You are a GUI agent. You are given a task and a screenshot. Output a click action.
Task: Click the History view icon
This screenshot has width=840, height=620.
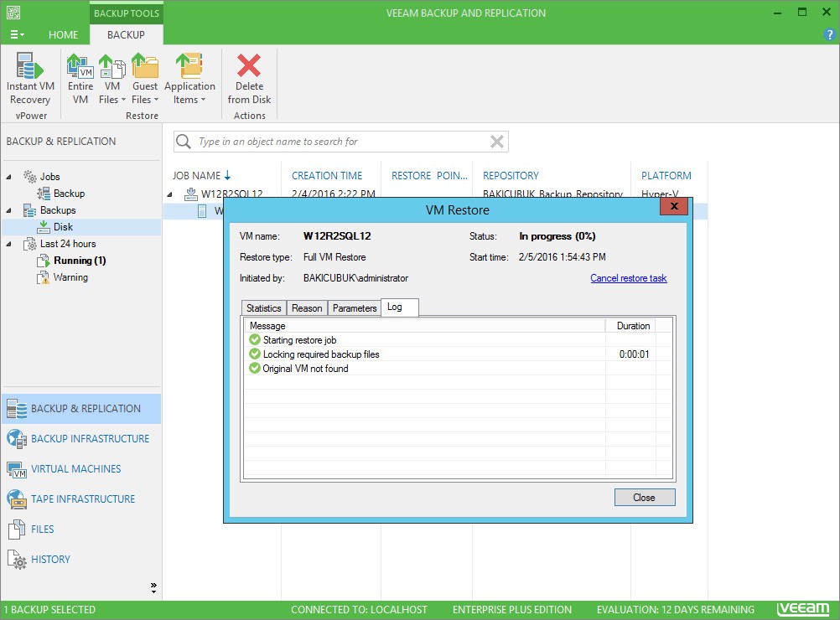point(17,560)
